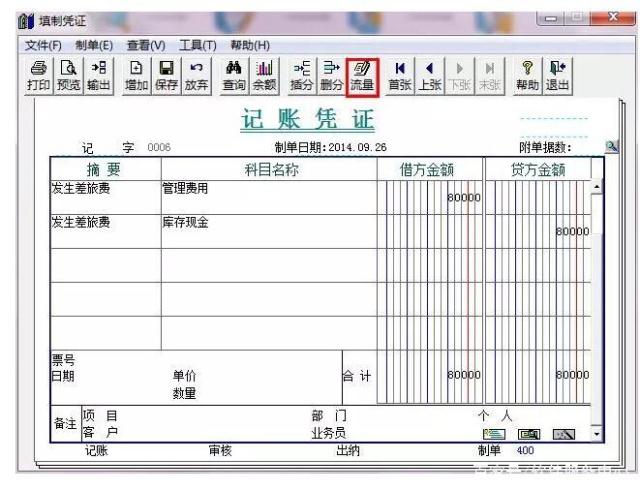Delete an entry line with 删分

pos(331,76)
